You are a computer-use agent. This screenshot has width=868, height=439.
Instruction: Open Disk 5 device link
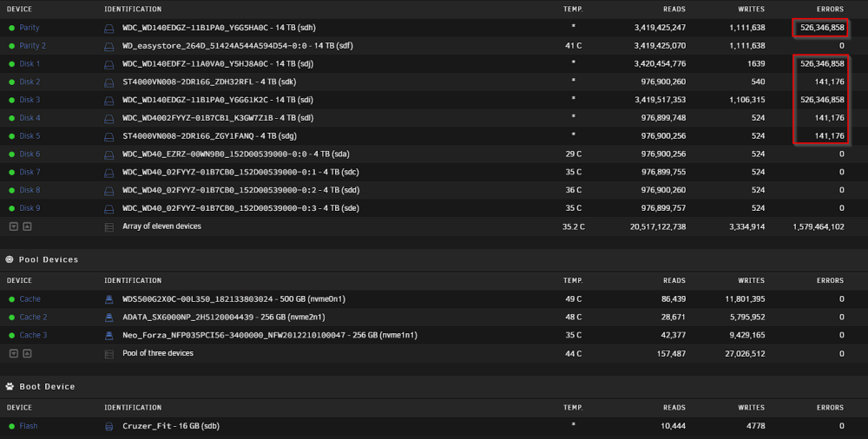click(30, 135)
